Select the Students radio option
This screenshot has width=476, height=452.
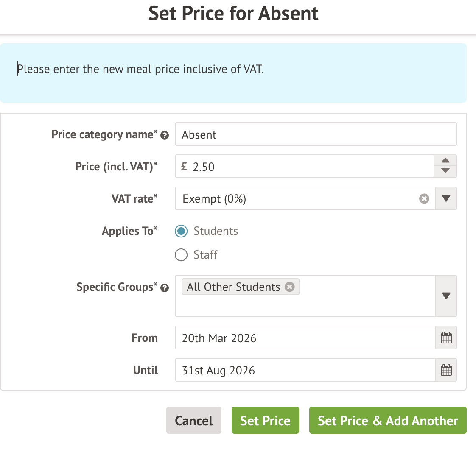pyautogui.click(x=181, y=231)
